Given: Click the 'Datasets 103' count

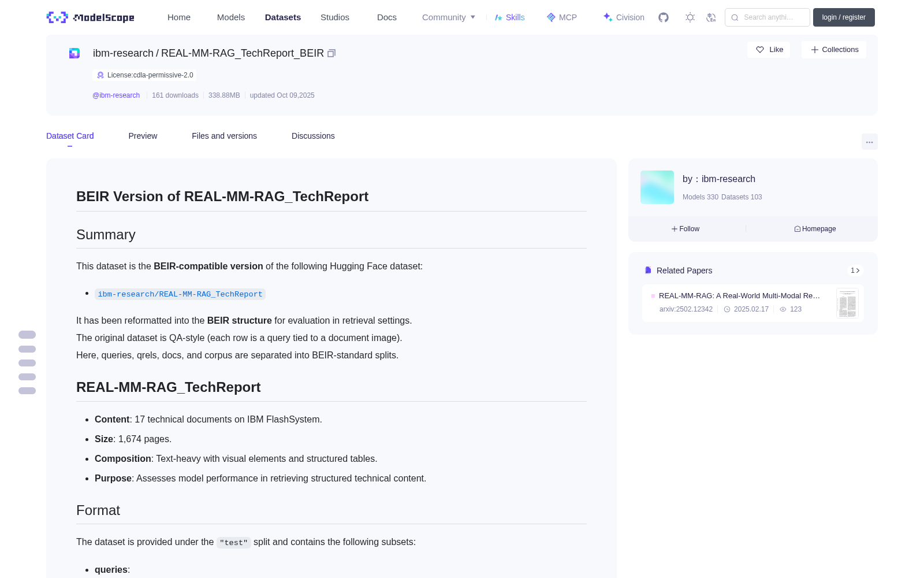Looking at the screenshot, I should (742, 197).
